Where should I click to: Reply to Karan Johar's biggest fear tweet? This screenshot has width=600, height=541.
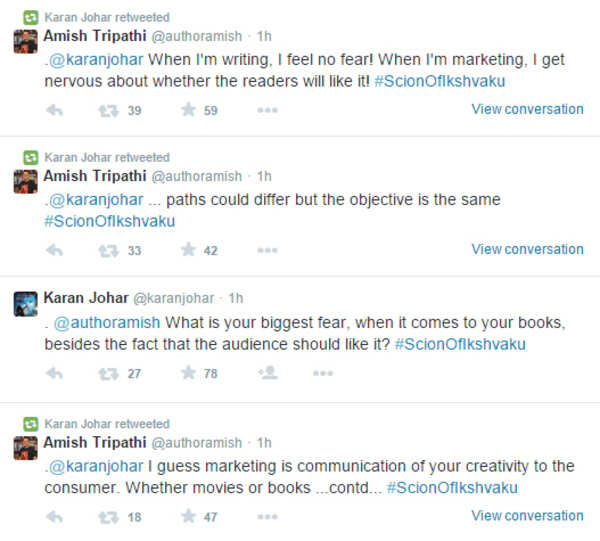tap(54, 373)
